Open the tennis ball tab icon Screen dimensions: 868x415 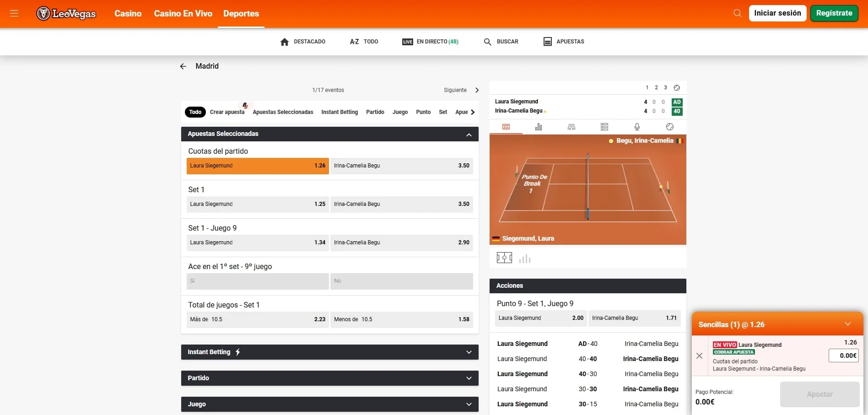pyautogui.click(x=670, y=127)
